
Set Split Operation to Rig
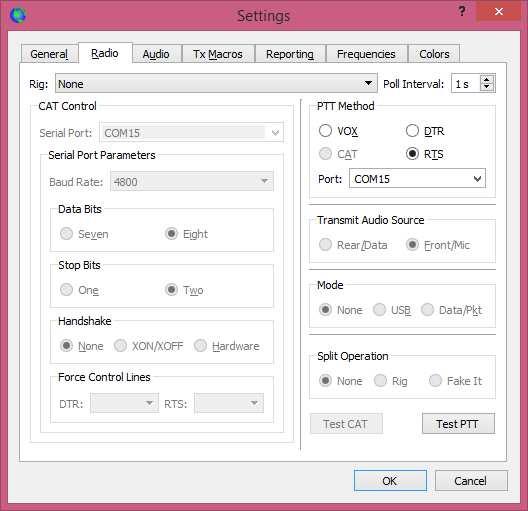[x=391, y=381]
